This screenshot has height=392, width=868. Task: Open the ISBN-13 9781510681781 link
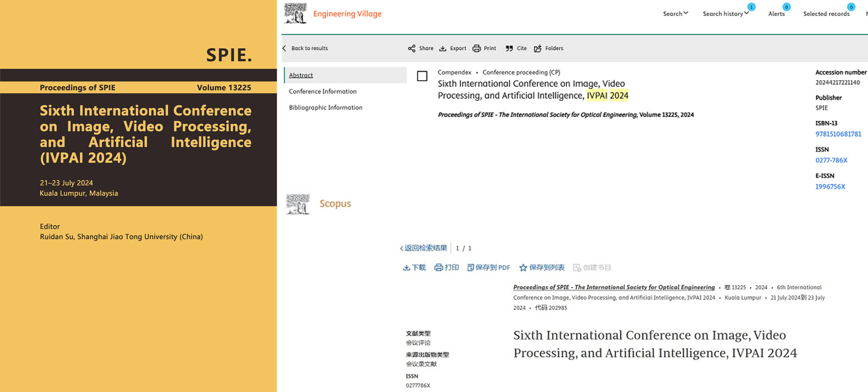coord(838,134)
